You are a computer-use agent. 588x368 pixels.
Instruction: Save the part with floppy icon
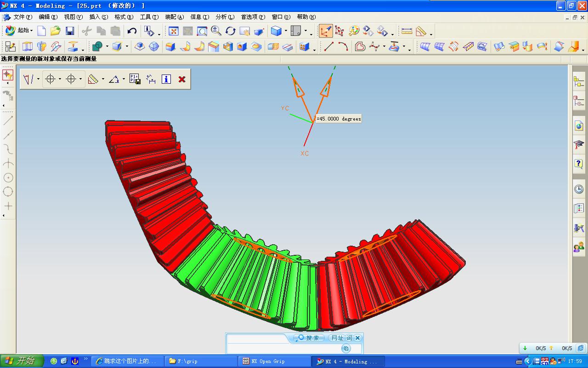70,31
